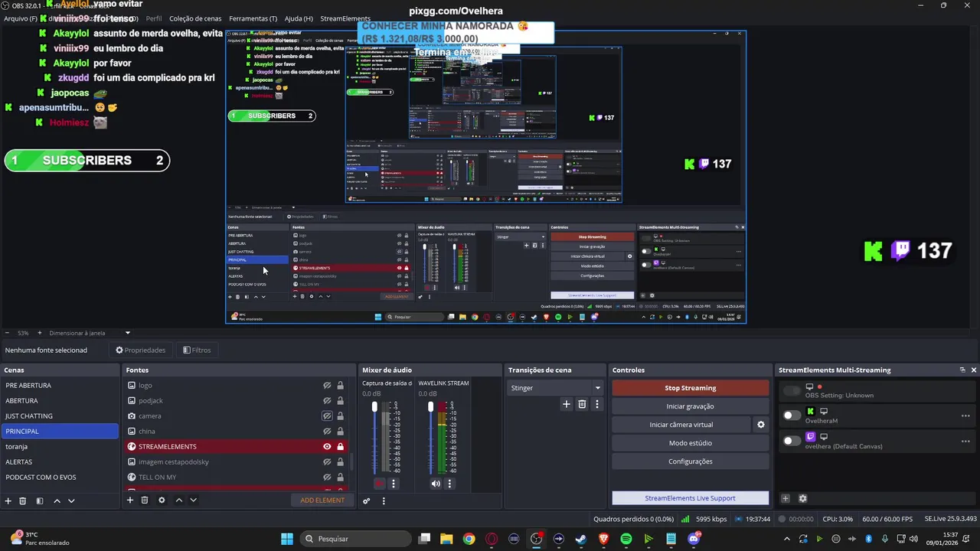Open scene filters icon in Cenas toolbar
Viewport: 980px width, 551px height.
point(40,500)
